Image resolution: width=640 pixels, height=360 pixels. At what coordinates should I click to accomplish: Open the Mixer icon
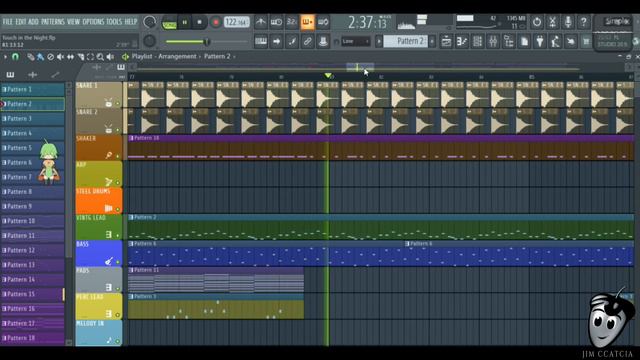pos(493,41)
